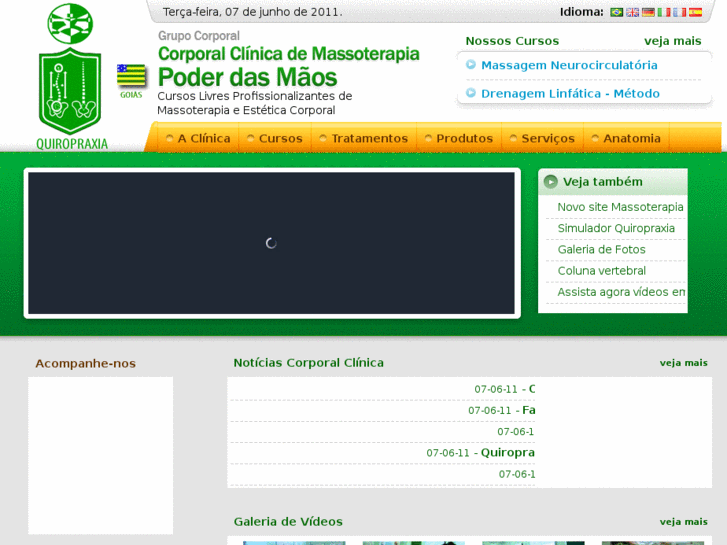Click veja mais next to Notícias Corporal Clínica
This screenshot has width=727, height=545.
683,363
